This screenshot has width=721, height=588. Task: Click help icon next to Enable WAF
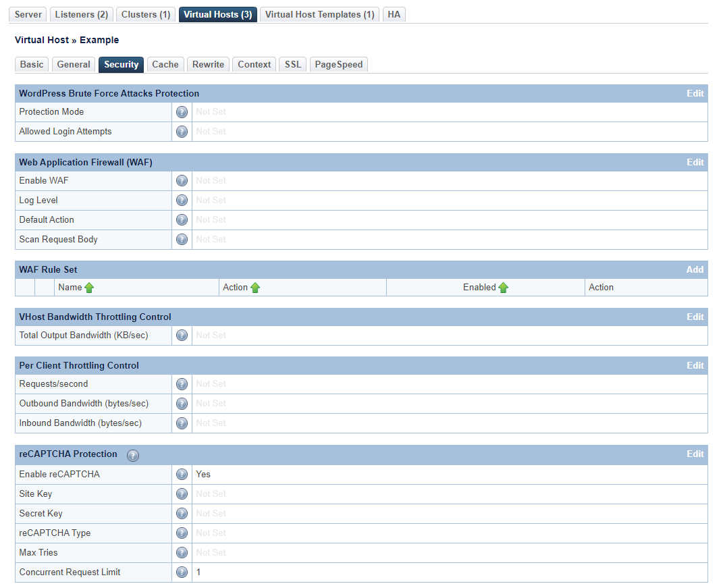pos(182,181)
